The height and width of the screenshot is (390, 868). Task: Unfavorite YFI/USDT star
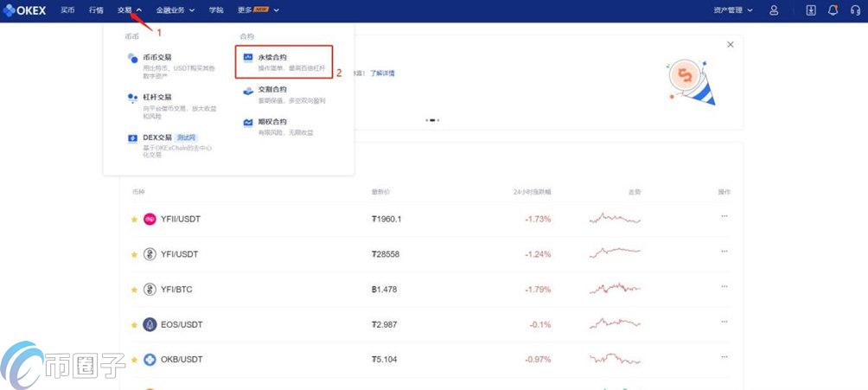pyautogui.click(x=134, y=254)
